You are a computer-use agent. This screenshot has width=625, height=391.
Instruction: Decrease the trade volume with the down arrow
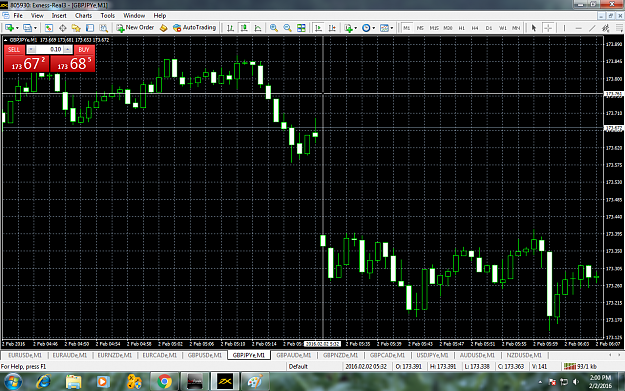[x=31, y=49]
